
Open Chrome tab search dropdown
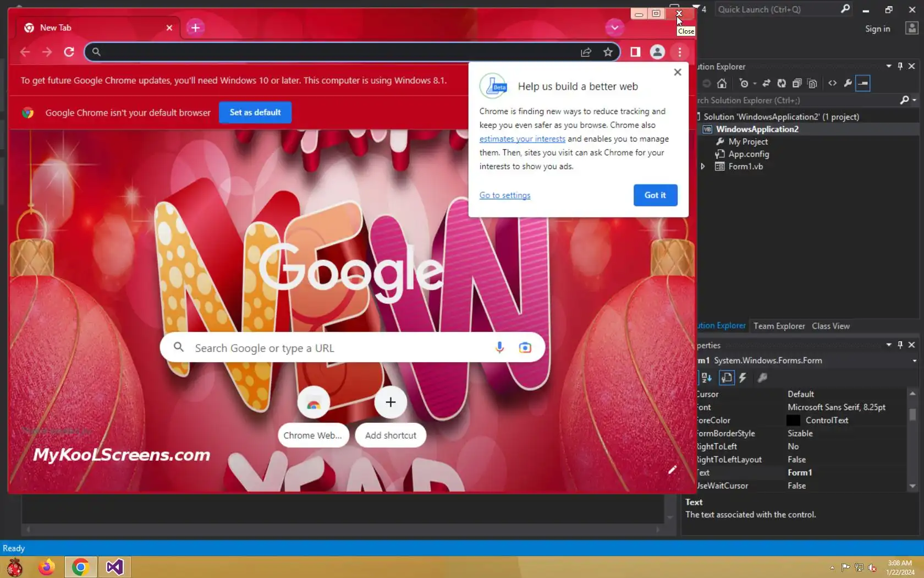point(614,28)
